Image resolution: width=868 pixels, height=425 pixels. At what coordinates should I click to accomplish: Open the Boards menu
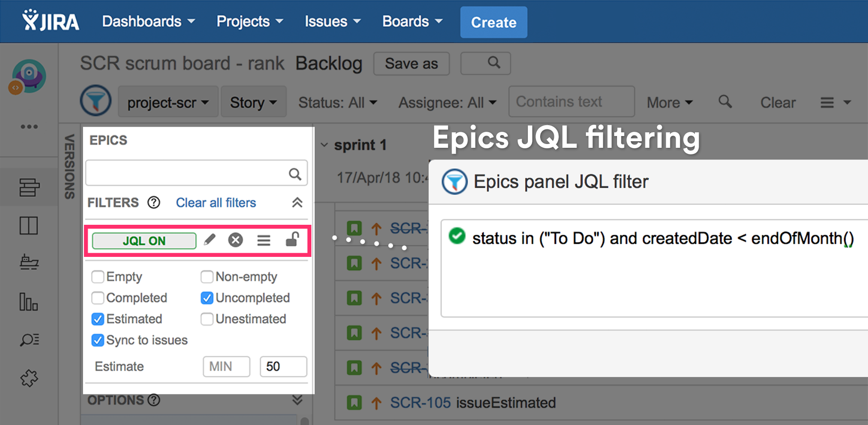point(412,21)
